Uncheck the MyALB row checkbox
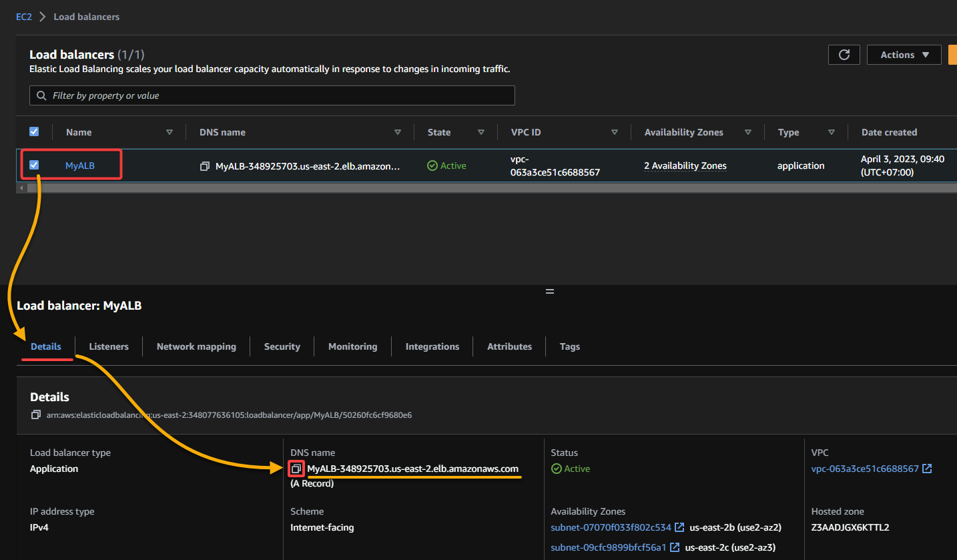This screenshot has width=957, height=560. (x=35, y=165)
